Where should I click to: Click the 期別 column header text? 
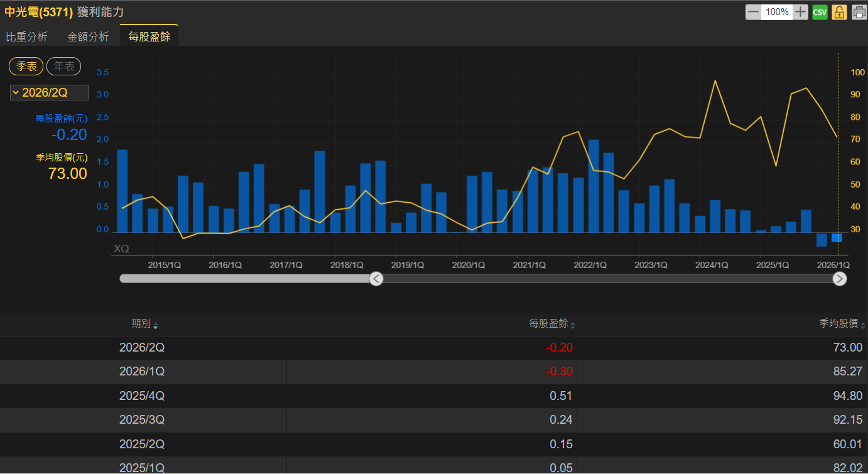[141, 324]
